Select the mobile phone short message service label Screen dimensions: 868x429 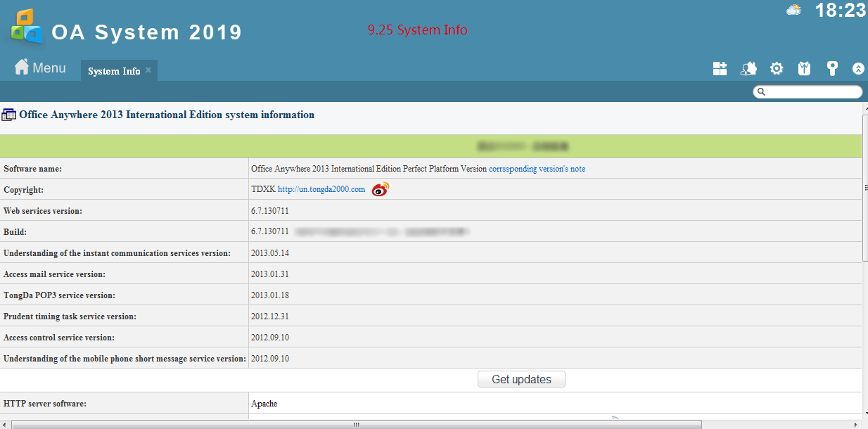(125, 359)
